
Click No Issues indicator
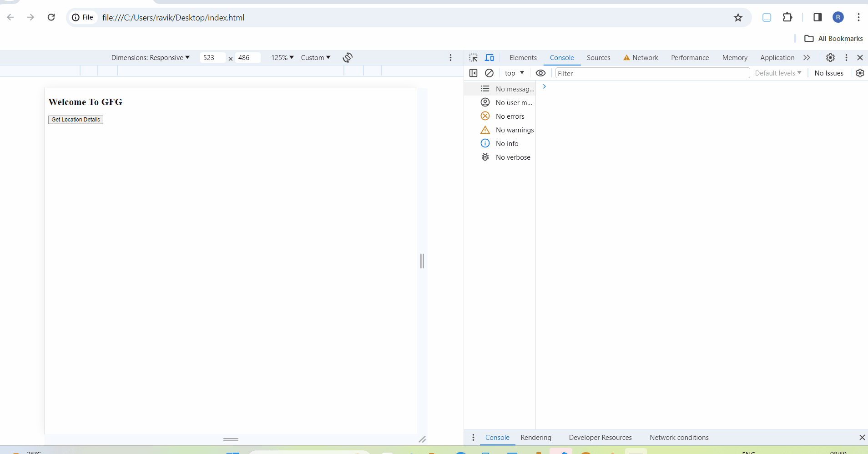pos(829,73)
